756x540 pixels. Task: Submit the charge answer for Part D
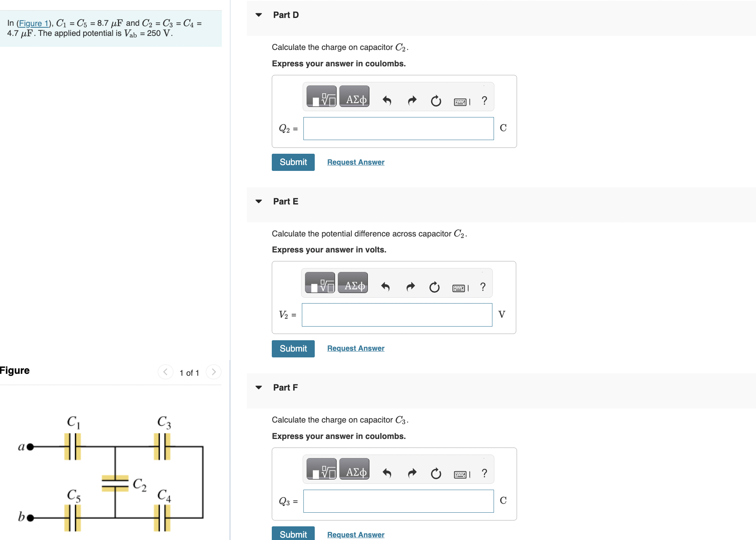(x=293, y=162)
